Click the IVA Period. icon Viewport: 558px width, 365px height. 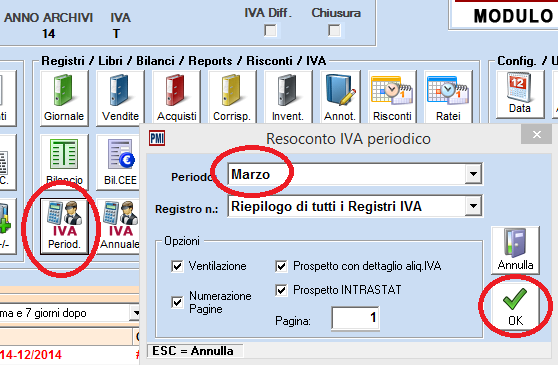point(64,226)
